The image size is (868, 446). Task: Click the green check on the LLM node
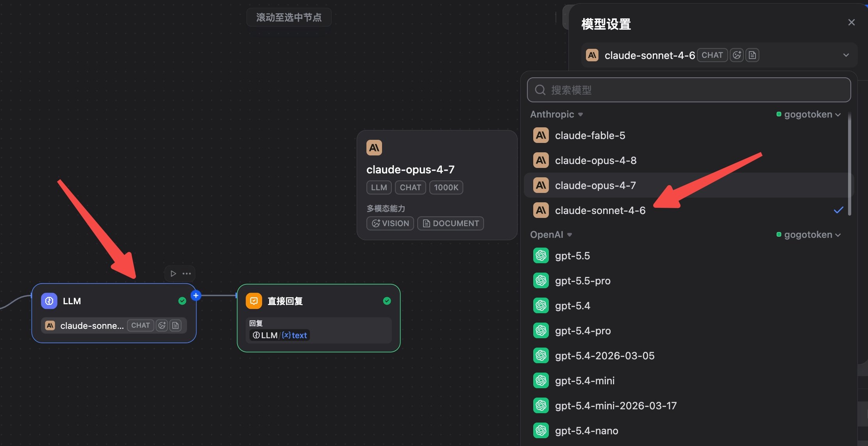click(x=182, y=301)
